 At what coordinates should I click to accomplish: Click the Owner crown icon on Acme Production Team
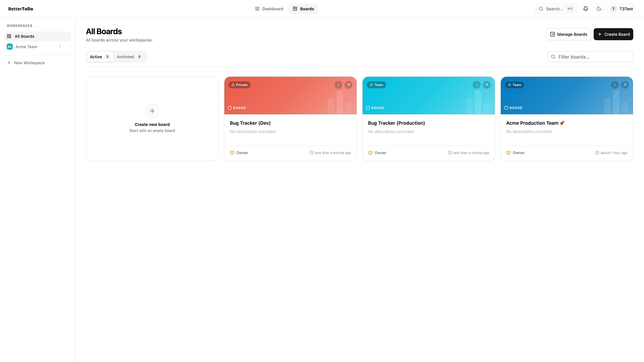(508, 153)
